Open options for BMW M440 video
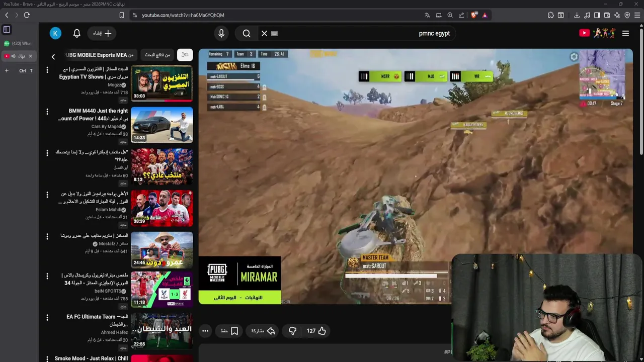The width and height of the screenshot is (644, 362). 47,111
